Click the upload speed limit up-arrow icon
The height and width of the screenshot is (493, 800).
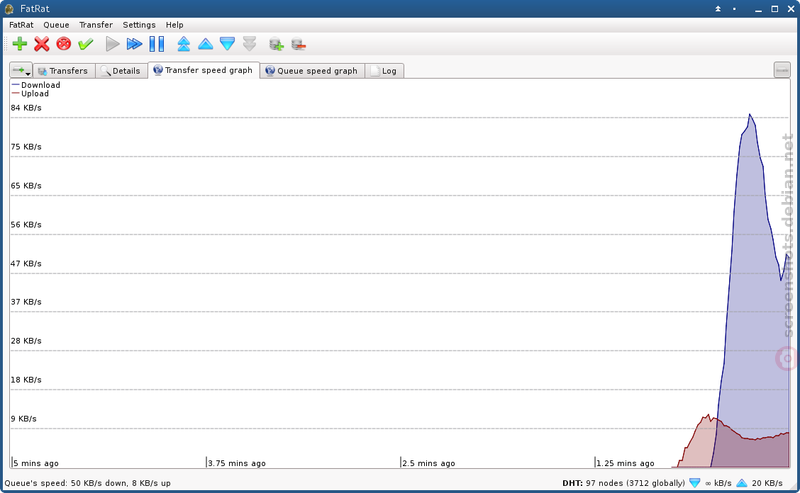pyautogui.click(x=742, y=483)
